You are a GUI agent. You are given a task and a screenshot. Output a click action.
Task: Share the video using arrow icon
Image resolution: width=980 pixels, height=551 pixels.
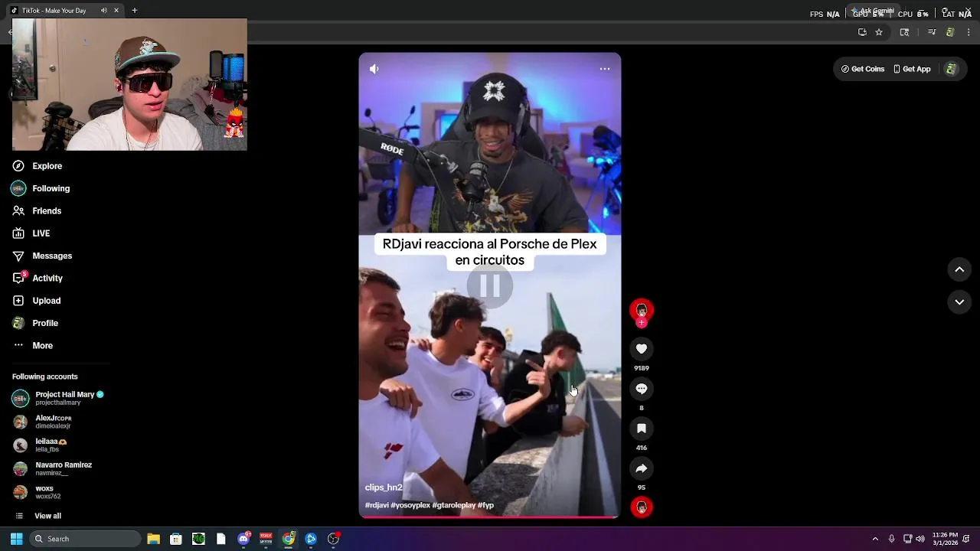(642, 468)
